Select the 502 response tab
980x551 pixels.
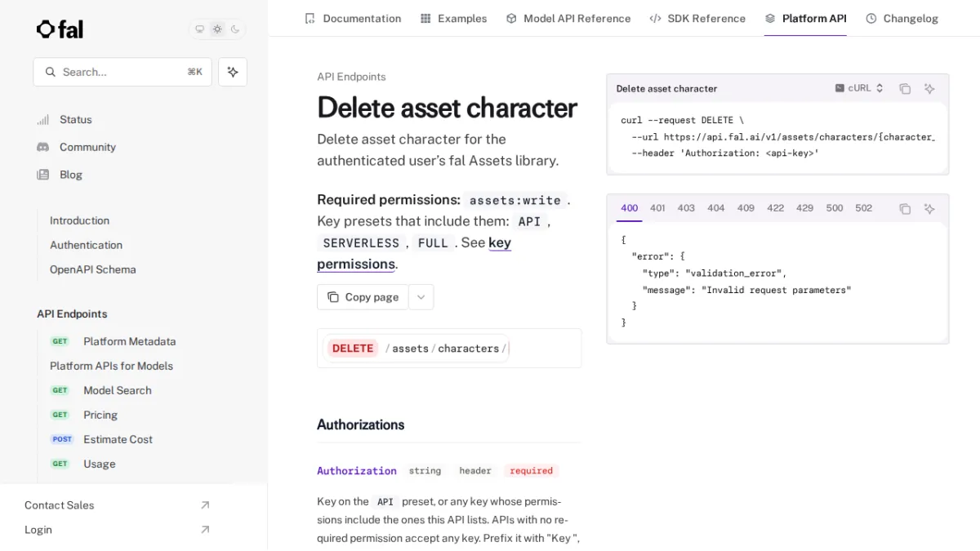[863, 208]
